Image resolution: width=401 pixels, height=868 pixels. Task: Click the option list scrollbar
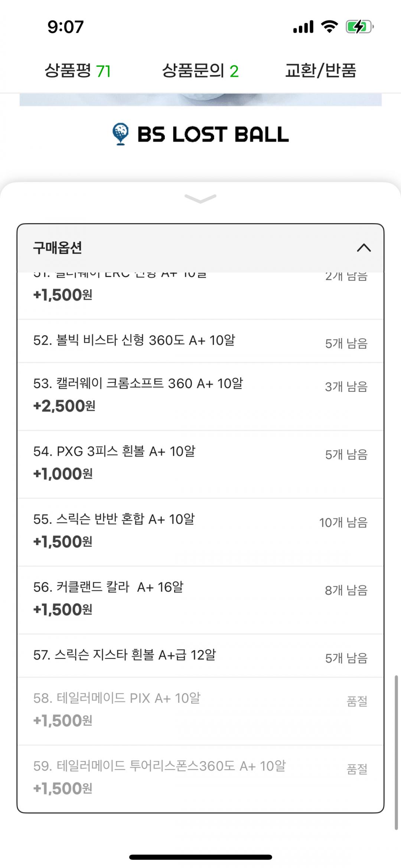point(396,752)
